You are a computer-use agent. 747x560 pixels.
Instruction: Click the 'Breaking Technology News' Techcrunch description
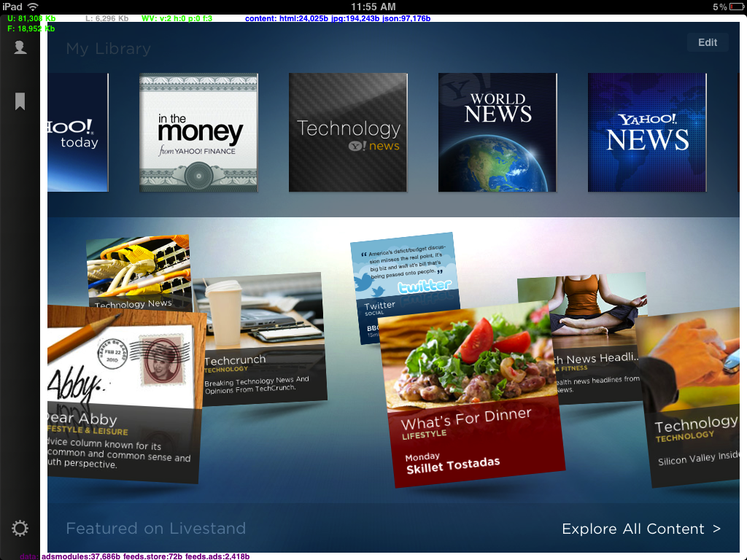click(x=256, y=384)
